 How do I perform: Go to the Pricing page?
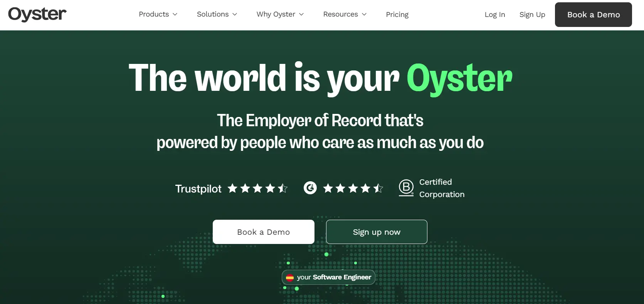(397, 15)
